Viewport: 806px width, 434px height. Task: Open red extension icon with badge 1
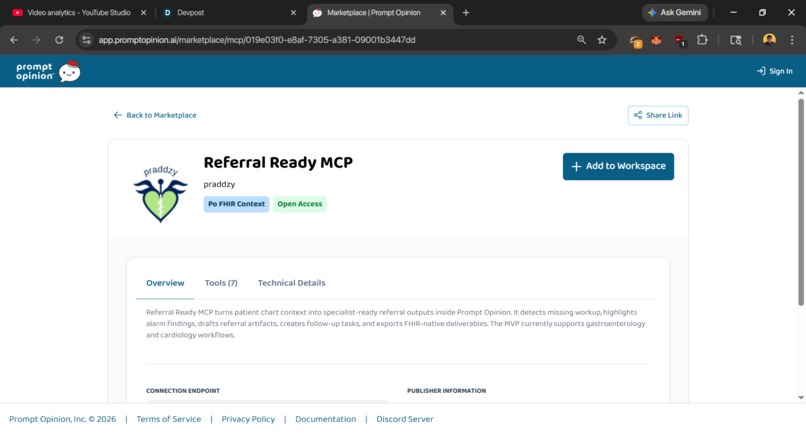coord(680,41)
